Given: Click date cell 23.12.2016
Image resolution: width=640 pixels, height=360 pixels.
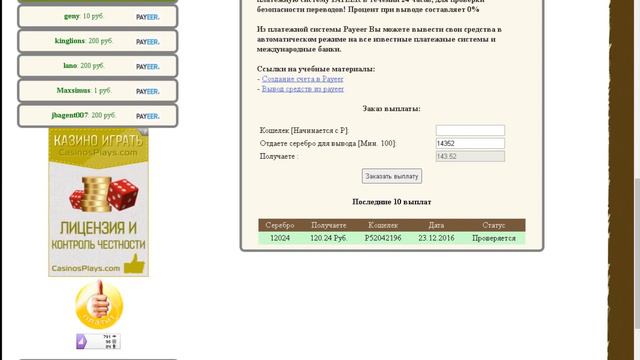Looking at the screenshot, I should [436, 238].
